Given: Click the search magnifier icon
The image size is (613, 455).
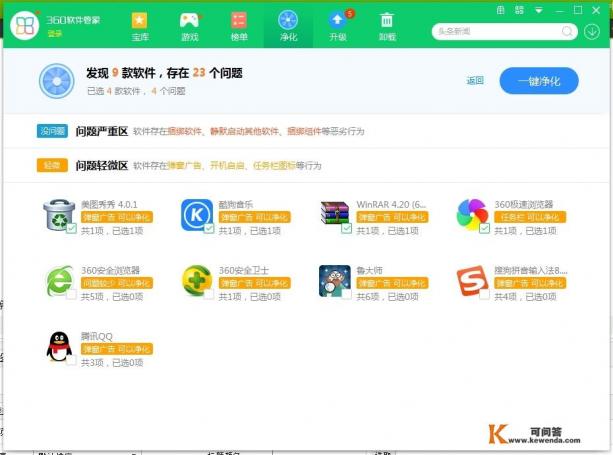Looking at the screenshot, I should 567,31.
